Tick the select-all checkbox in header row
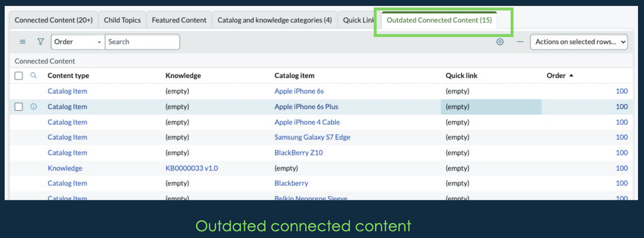This screenshot has height=238, width=644. [19, 76]
